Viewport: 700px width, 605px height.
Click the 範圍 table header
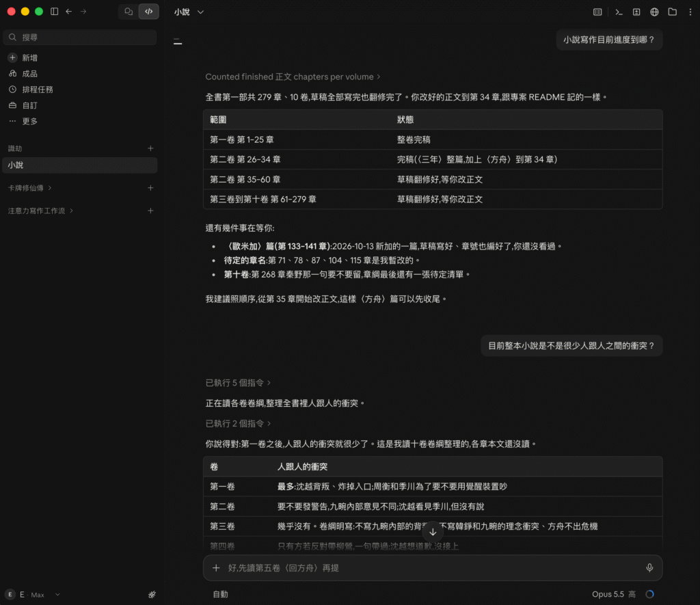pyautogui.click(x=218, y=120)
